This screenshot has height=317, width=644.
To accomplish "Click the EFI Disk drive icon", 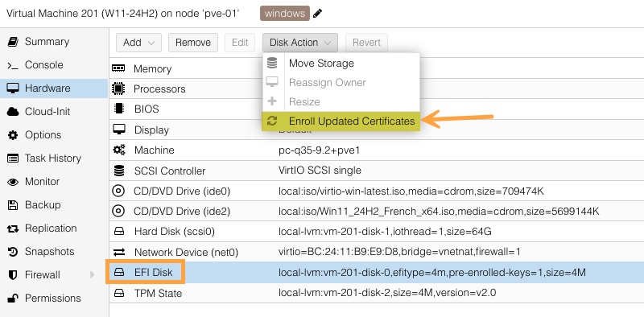I will [118, 272].
